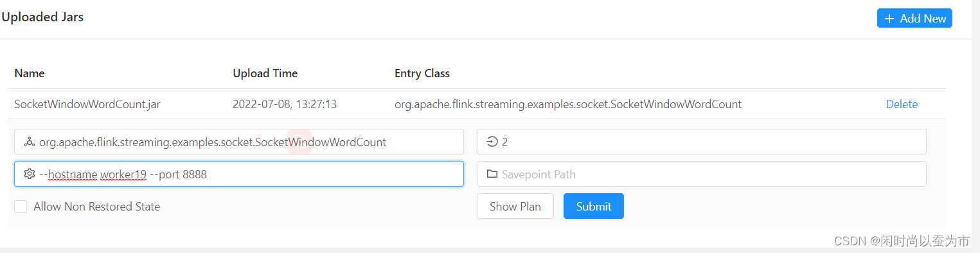
Task: Expand the SocketWindowWordCount.jar row
Action: pyautogui.click(x=476, y=104)
